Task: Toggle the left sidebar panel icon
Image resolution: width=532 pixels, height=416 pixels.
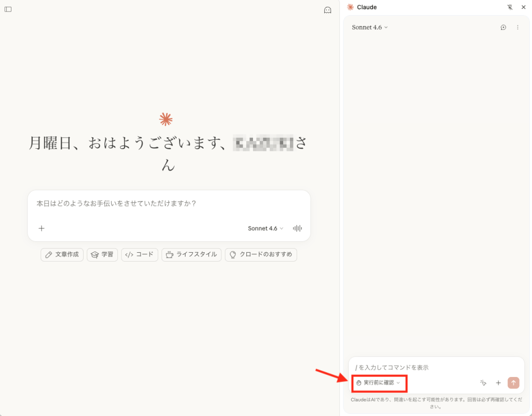Action: pyautogui.click(x=8, y=9)
